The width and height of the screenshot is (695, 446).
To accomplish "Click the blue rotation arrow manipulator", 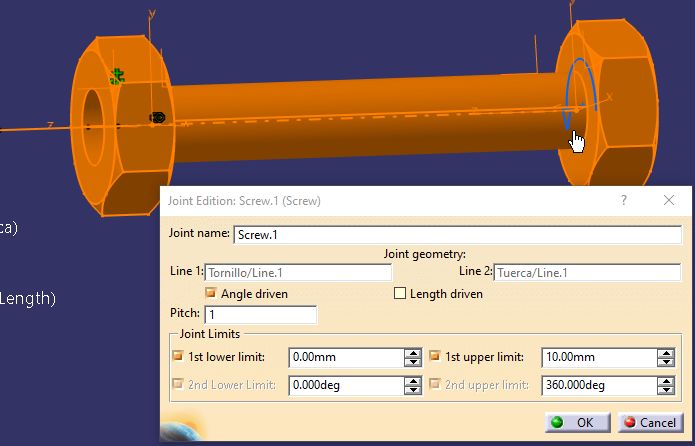I will click(578, 94).
